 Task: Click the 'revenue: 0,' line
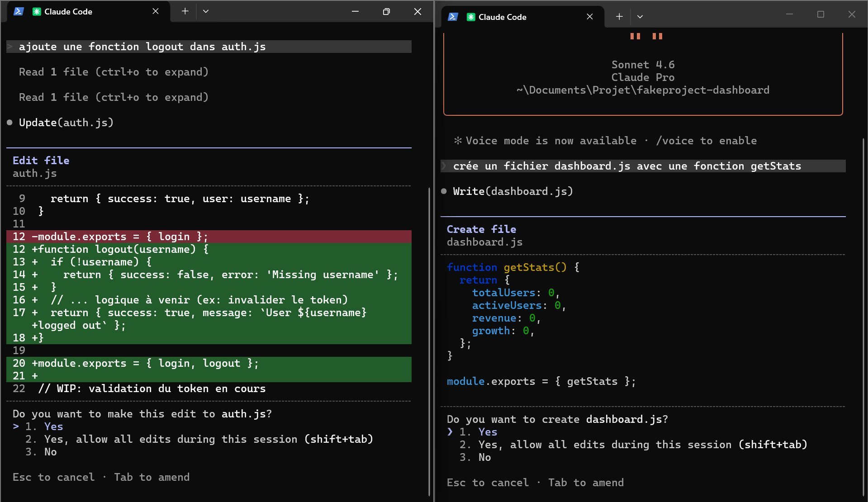pyautogui.click(x=507, y=318)
